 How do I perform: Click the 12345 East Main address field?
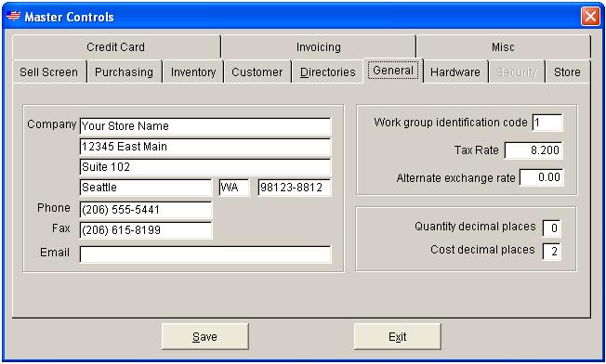(205, 147)
